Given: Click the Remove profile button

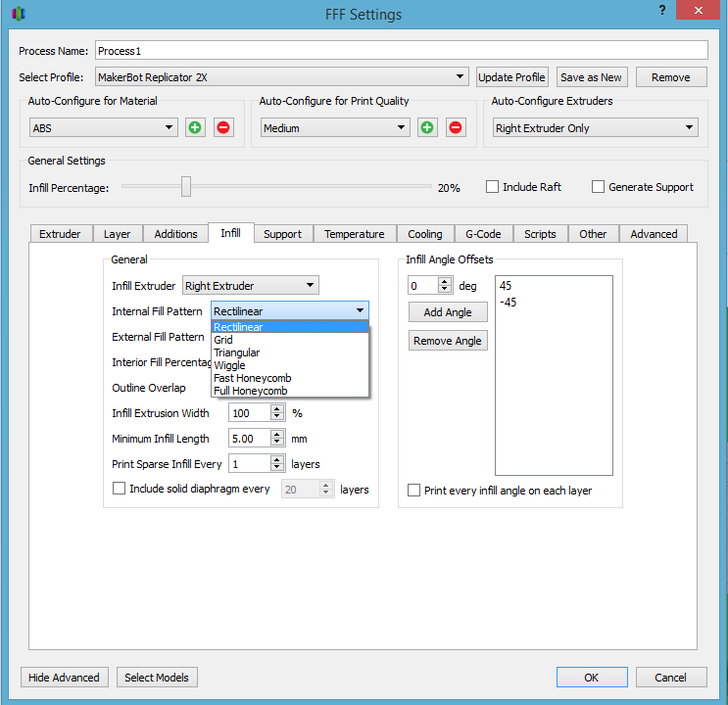Looking at the screenshot, I should (x=671, y=77).
